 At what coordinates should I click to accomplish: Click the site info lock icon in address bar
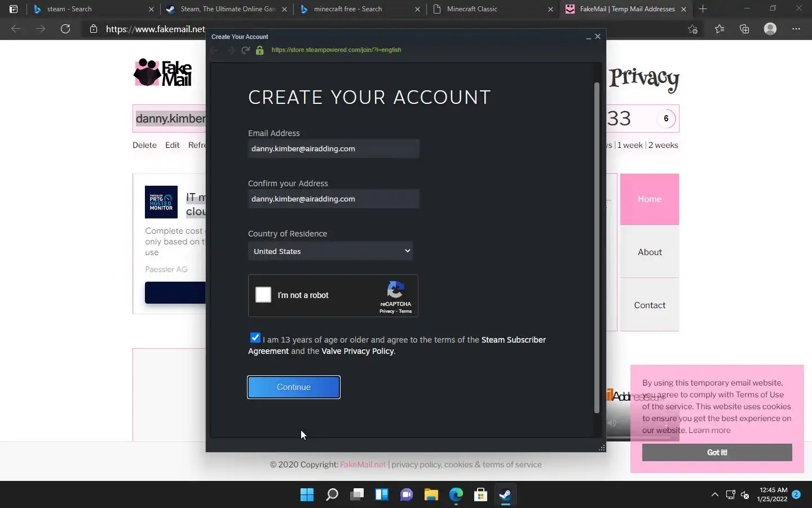(94, 29)
